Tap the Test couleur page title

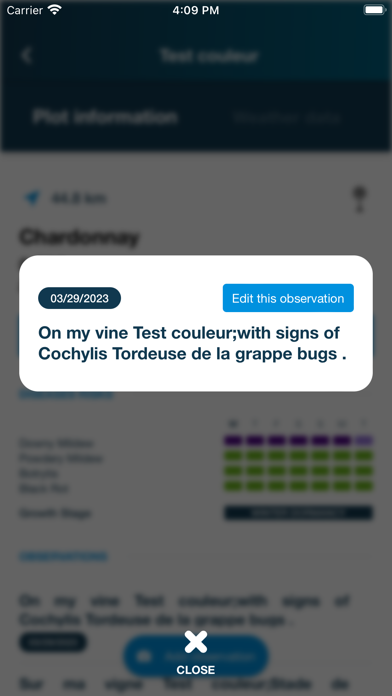[x=209, y=55]
